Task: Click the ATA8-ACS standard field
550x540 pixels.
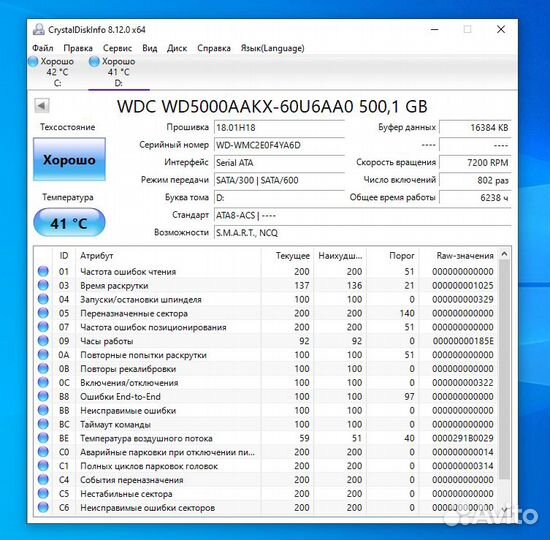Action: click(362, 215)
